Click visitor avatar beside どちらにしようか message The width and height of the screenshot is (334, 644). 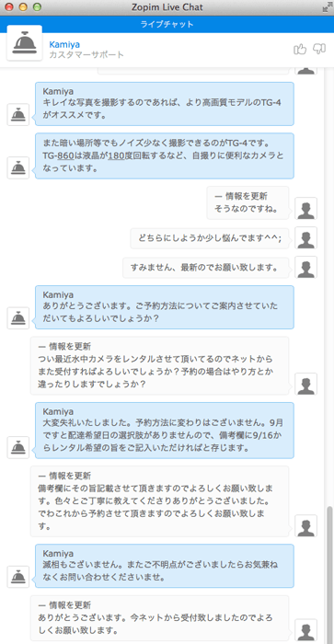coord(306,237)
